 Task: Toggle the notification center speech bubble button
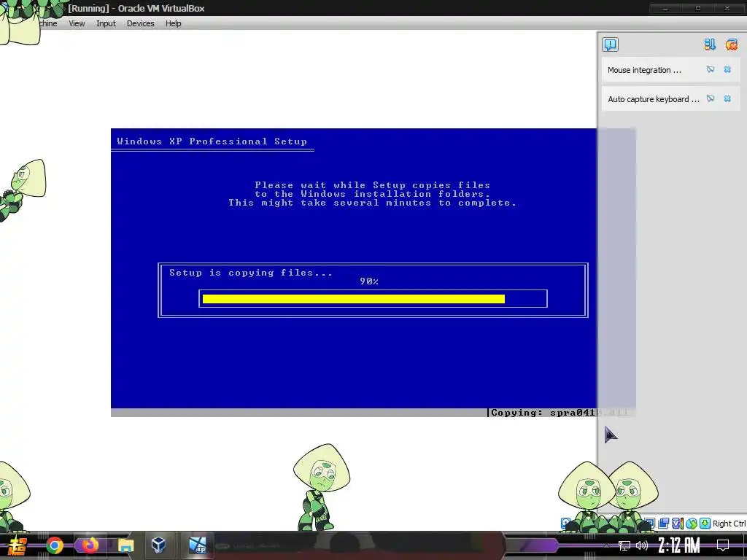coord(610,44)
